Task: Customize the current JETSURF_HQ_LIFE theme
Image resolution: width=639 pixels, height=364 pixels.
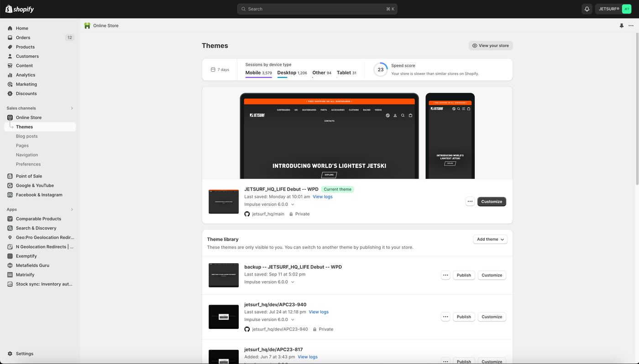Action: click(492, 202)
